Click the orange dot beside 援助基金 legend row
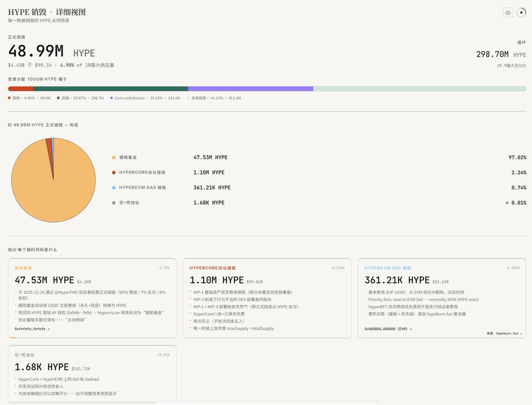This screenshot has height=405, width=532. (x=114, y=157)
